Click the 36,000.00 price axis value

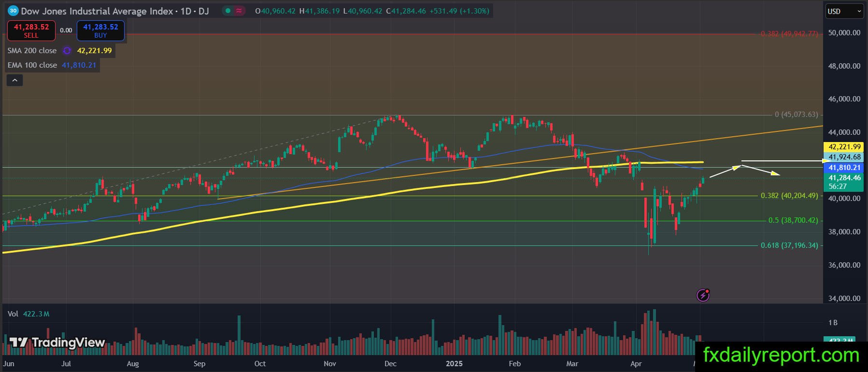(x=844, y=265)
